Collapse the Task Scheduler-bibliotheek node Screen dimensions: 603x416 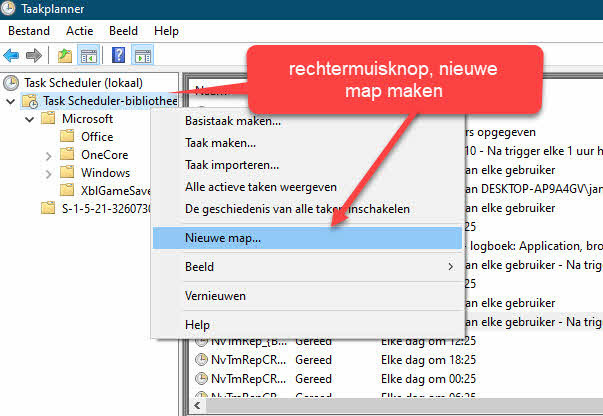pos(11,102)
